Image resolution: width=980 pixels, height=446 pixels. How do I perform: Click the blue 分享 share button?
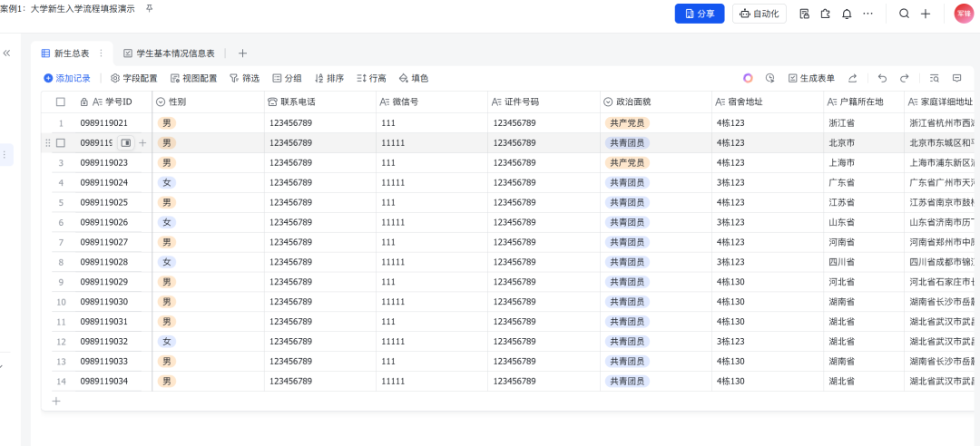[699, 14]
